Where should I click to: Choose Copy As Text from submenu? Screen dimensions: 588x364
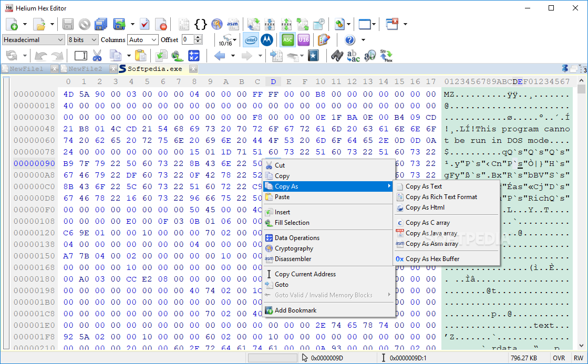coord(446,186)
